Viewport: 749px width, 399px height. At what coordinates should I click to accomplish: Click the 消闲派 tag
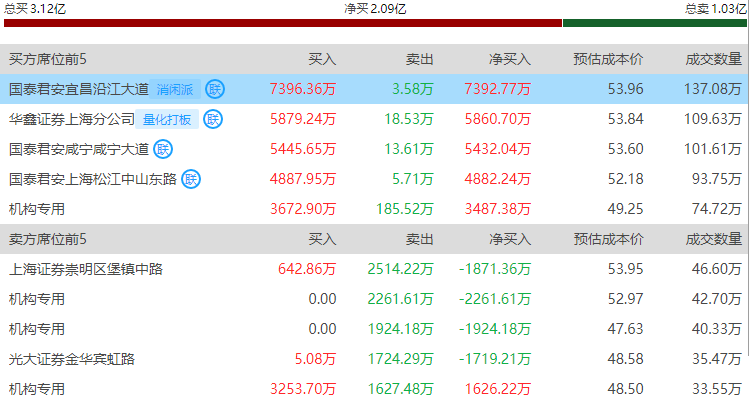[x=175, y=89]
